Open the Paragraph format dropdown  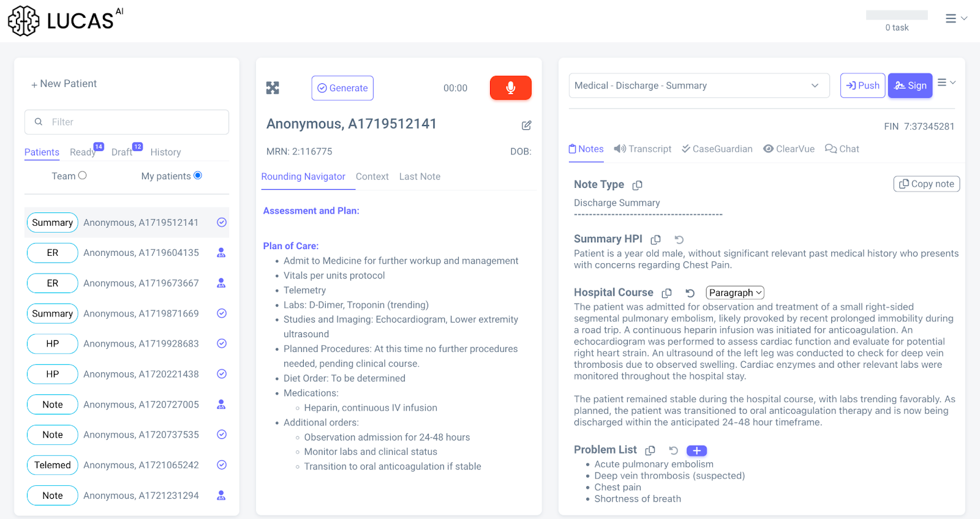coord(735,293)
